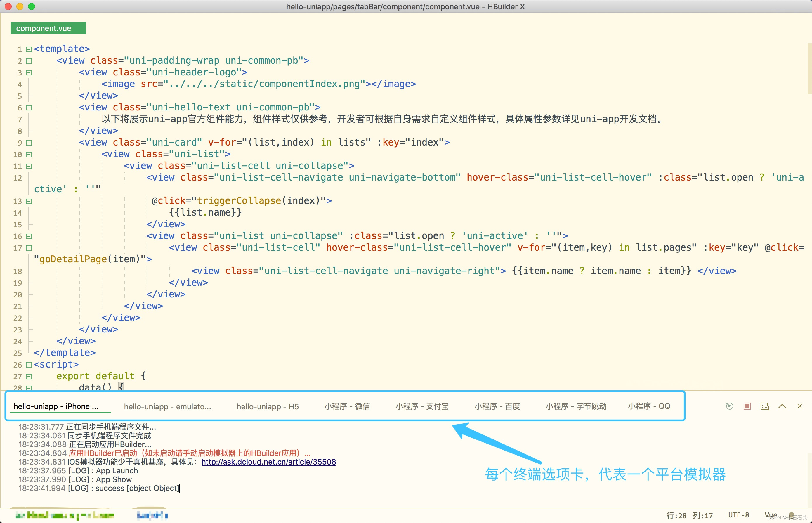This screenshot has width=812, height=523.
Task: Stop the running app with red square
Action: [x=747, y=406]
